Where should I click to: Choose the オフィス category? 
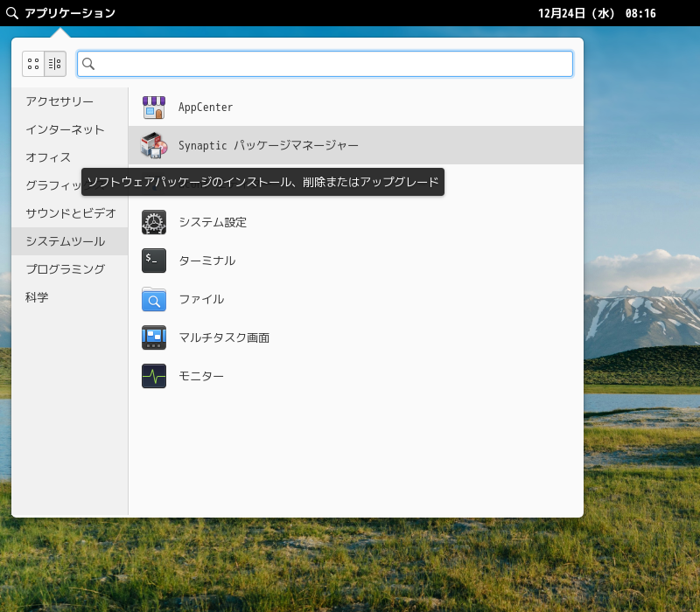pyautogui.click(x=48, y=157)
